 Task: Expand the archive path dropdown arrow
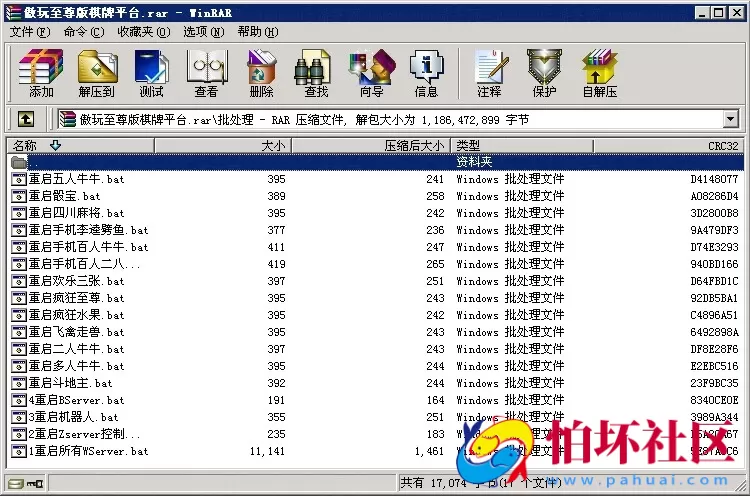[730, 119]
